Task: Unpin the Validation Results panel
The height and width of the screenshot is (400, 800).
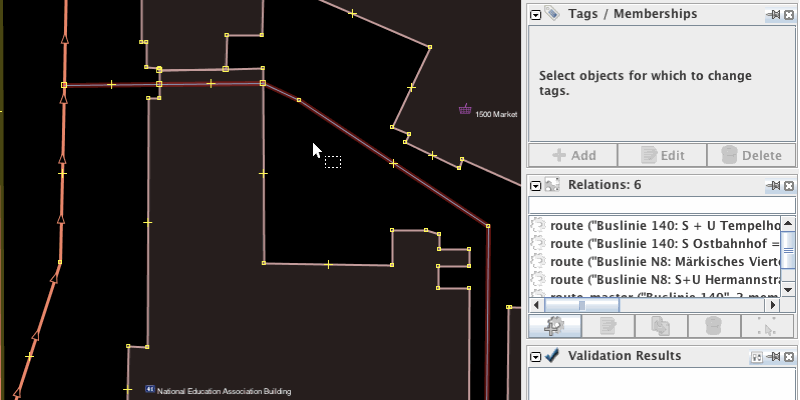Action: [774, 357]
